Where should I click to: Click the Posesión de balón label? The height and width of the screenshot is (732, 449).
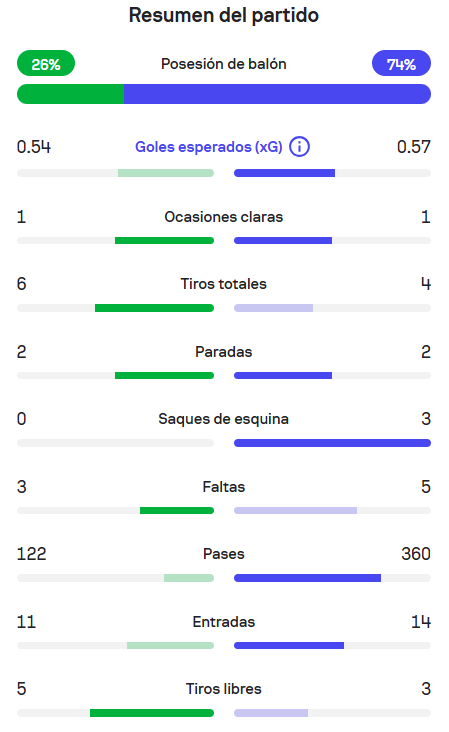[224, 64]
